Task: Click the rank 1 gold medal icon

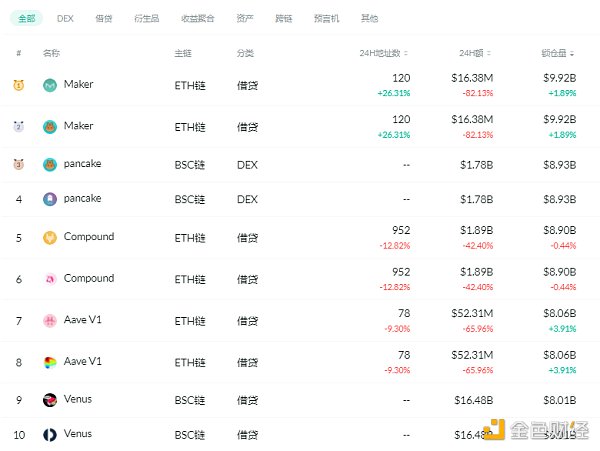Action: click(19, 85)
